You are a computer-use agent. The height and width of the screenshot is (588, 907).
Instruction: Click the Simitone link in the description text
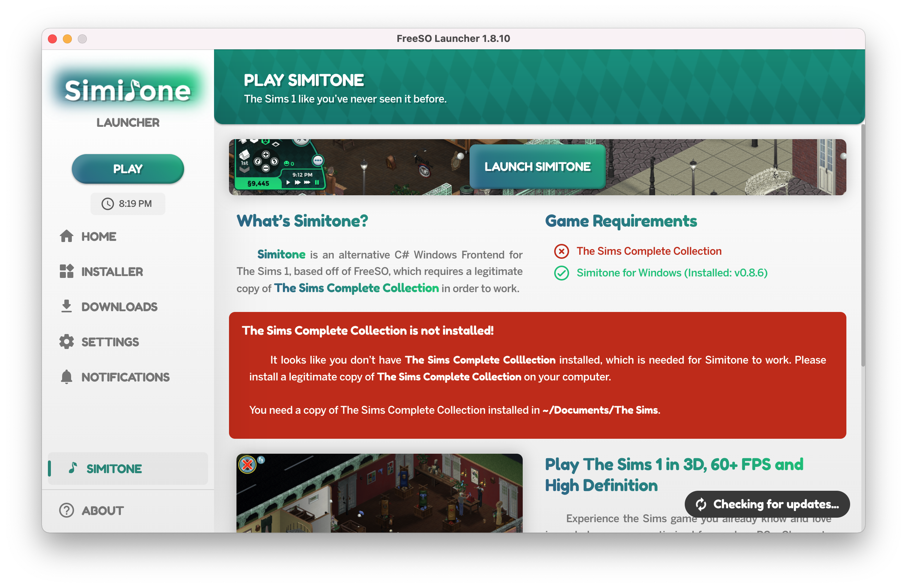[x=281, y=254]
